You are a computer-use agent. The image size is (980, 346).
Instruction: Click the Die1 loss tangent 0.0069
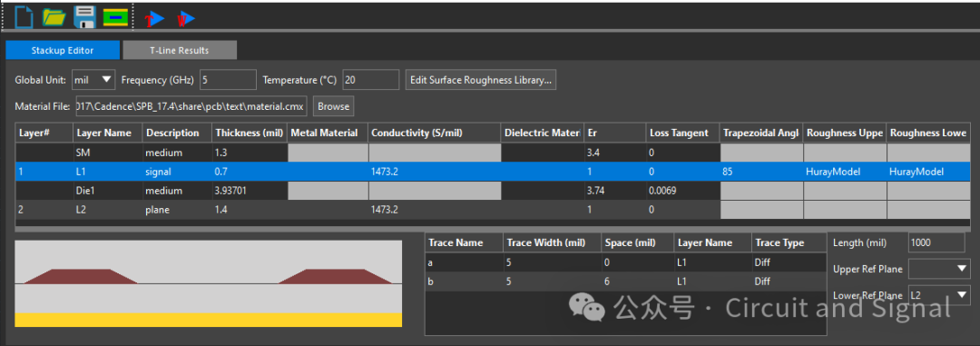682,190
